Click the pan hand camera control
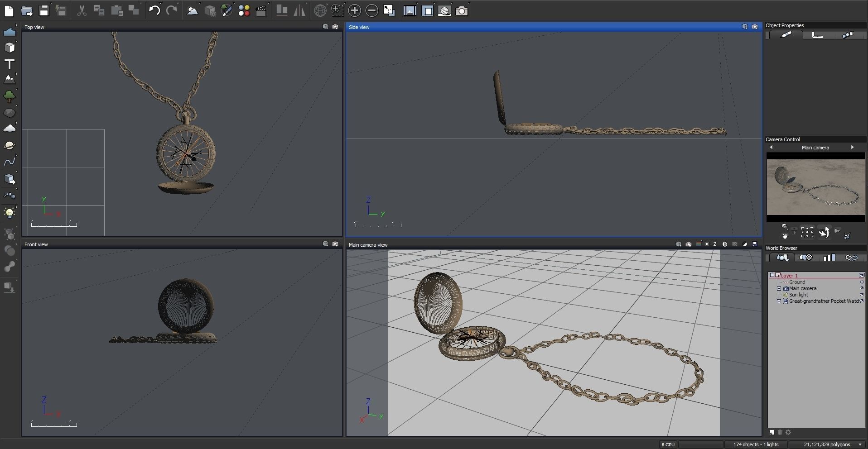 tap(785, 236)
